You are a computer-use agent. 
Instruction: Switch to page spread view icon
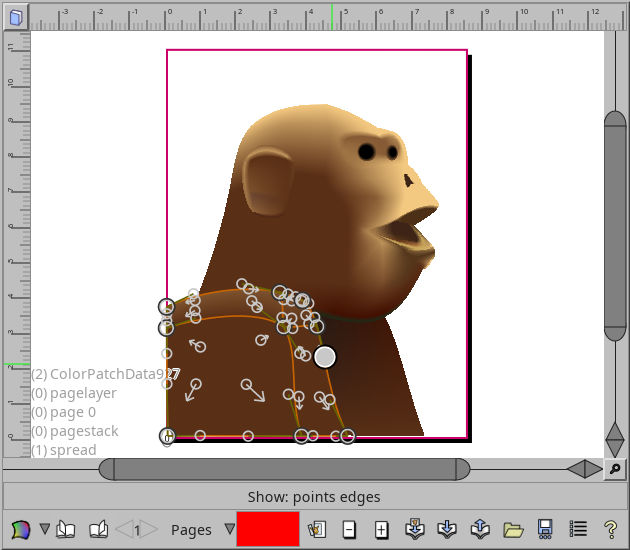pos(98,530)
